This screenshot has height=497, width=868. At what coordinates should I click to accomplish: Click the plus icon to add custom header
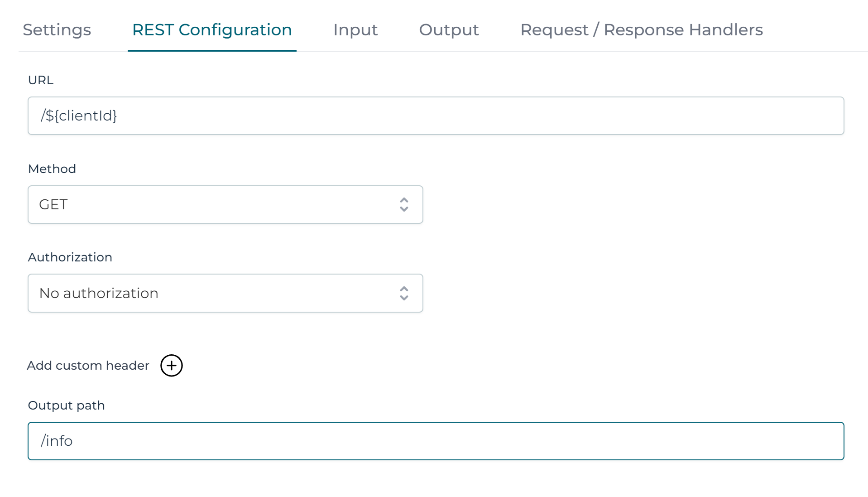point(172,366)
